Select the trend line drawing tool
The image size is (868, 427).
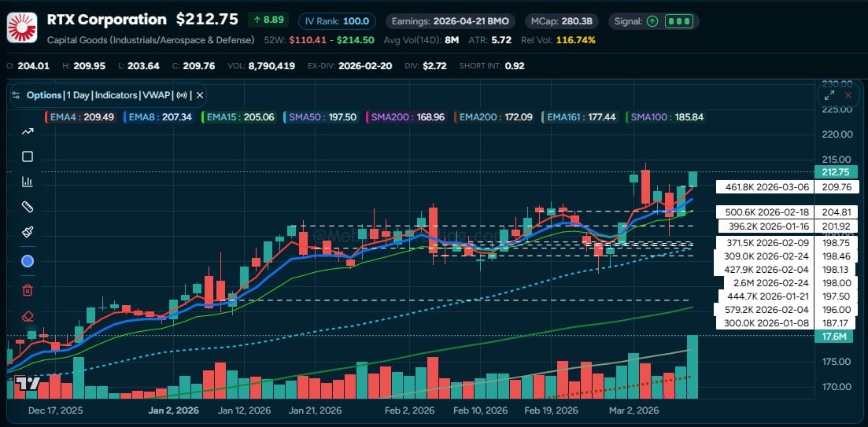(28, 131)
